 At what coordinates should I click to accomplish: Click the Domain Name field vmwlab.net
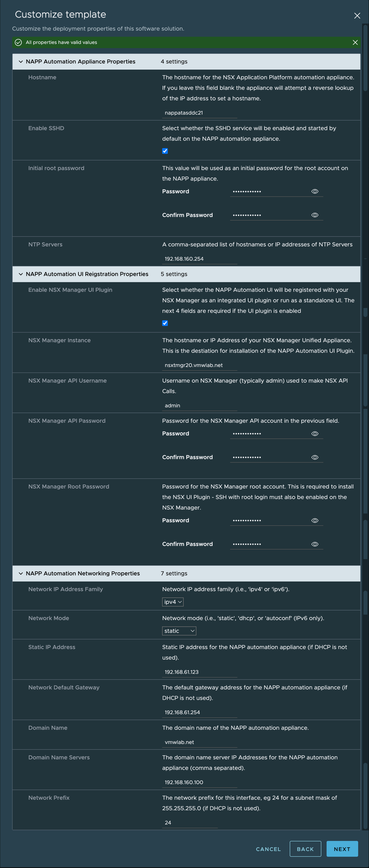pyautogui.click(x=200, y=742)
